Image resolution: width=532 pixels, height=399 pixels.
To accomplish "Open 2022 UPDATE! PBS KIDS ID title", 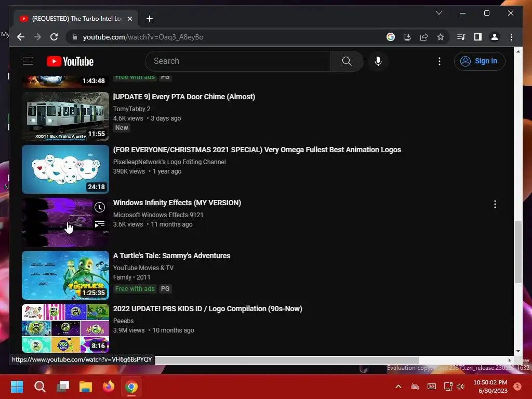I will click(208, 309).
